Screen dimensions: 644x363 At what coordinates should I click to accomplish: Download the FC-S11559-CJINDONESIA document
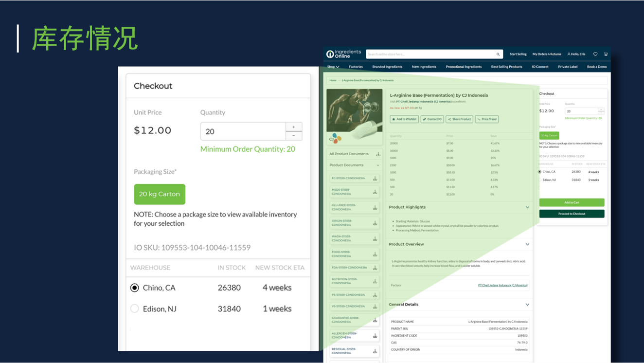click(x=375, y=179)
